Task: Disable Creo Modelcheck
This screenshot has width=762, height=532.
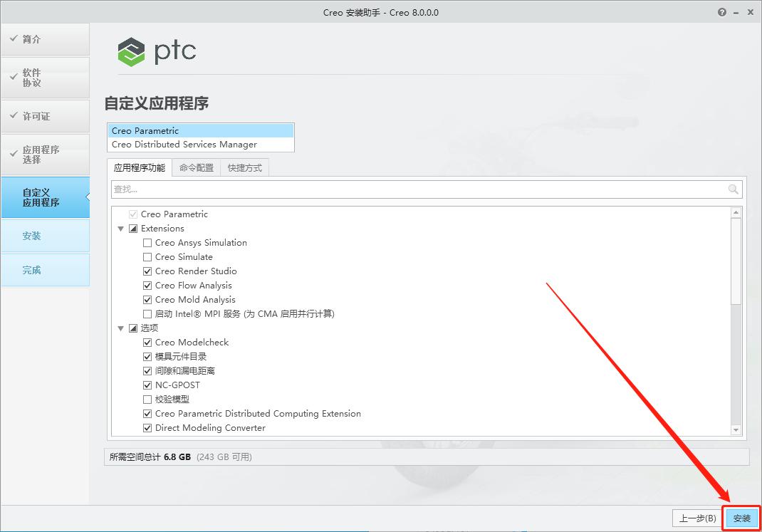Action: (x=147, y=343)
